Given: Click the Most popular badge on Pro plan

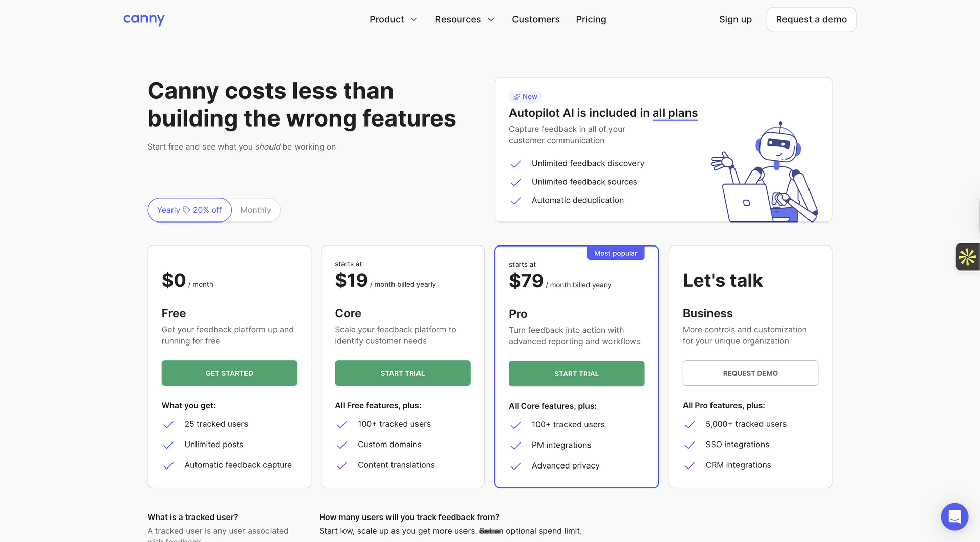Looking at the screenshot, I should tap(616, 253).
